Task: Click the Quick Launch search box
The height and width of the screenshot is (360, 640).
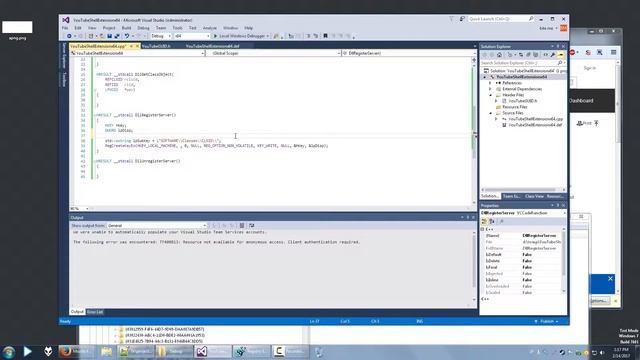Action: pos(501,19)
